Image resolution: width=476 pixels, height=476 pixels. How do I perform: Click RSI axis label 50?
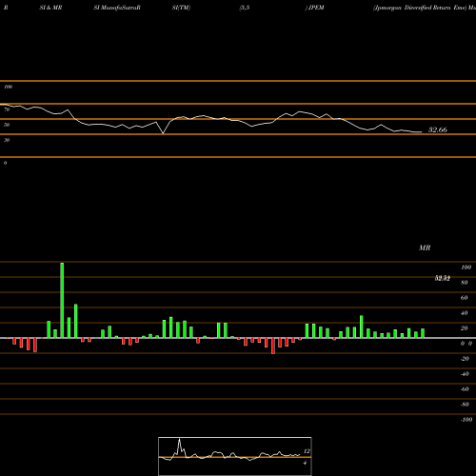[x=7, y=125]
